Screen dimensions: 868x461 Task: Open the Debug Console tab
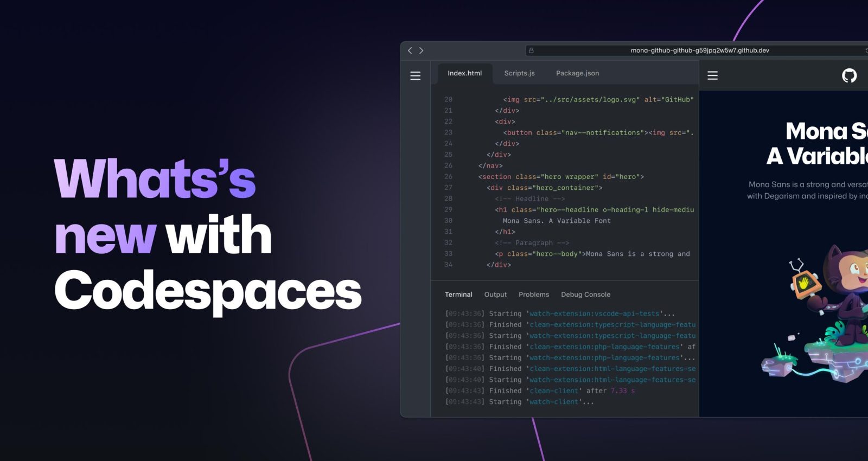tap(586, 294)
